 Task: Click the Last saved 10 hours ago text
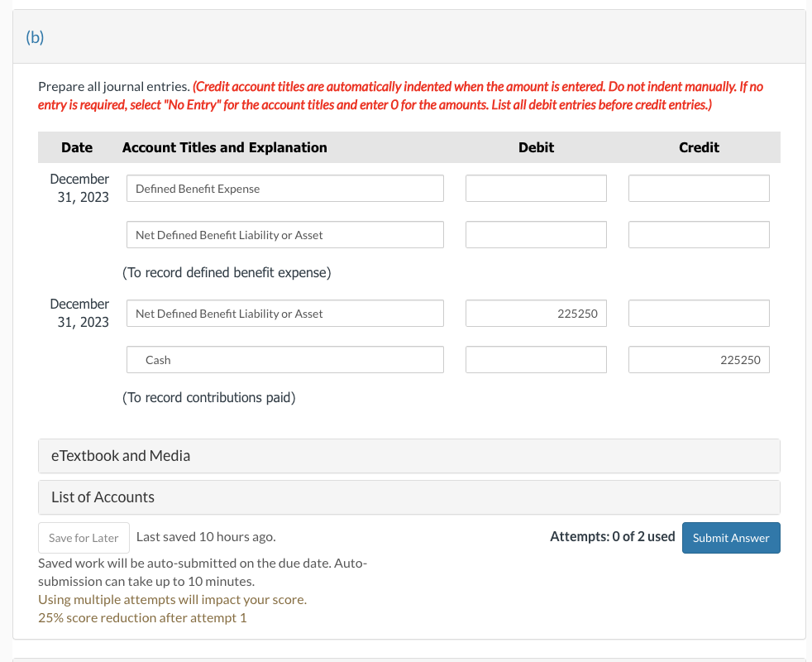pos(206,536)
